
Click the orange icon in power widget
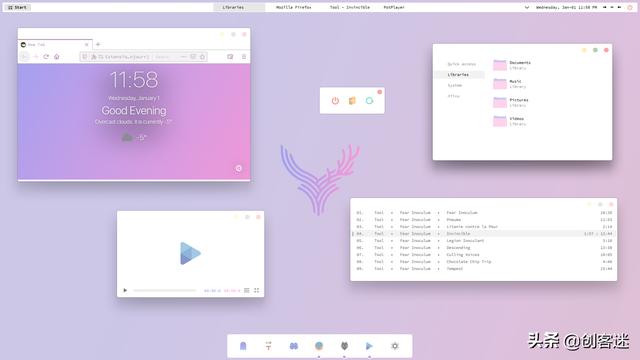click(352, 101)
